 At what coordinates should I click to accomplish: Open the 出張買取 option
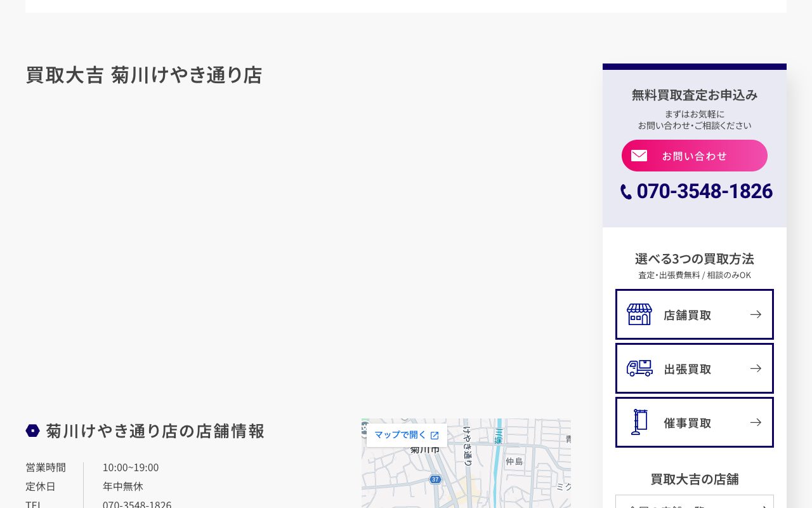click(695, 368)
